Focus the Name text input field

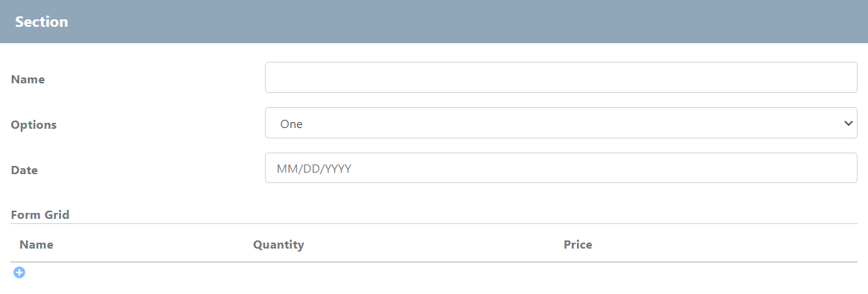coord(561,77)
